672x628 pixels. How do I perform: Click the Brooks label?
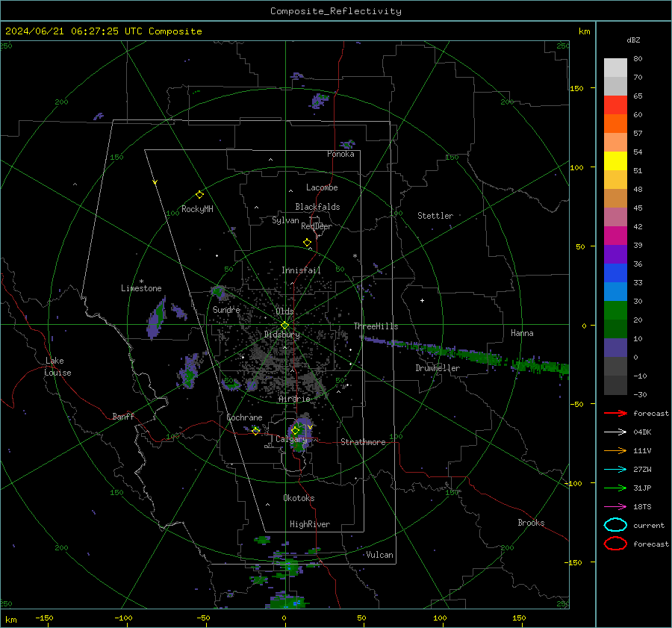tap(531, 523)
